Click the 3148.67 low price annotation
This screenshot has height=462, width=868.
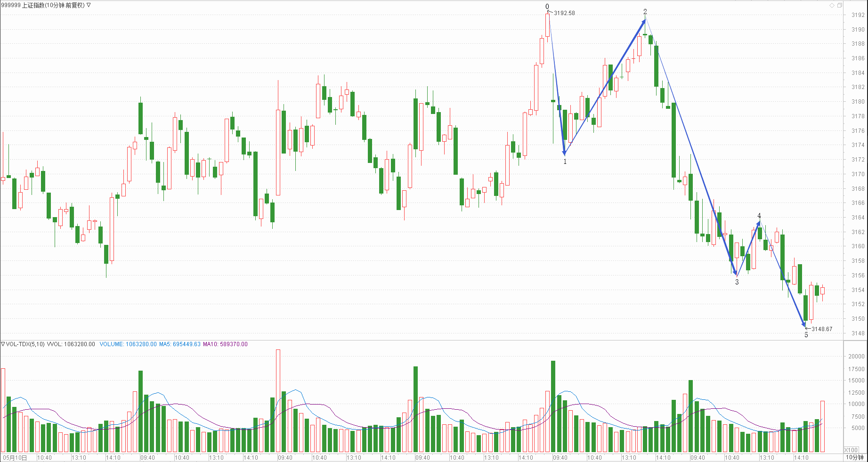pos(822,329)
